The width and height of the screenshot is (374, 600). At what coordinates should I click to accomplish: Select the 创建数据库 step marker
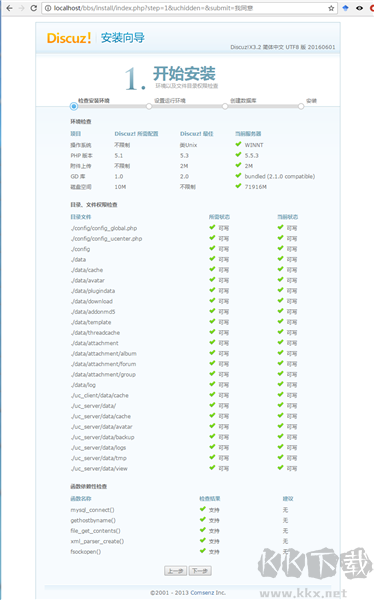tap(225, 106)
